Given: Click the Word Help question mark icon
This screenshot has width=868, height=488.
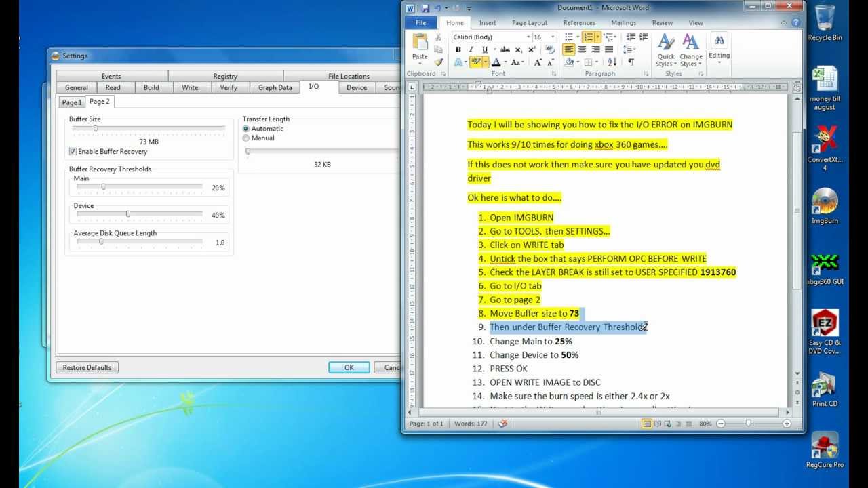Looking at the screenshot, I should pos(796,22).
